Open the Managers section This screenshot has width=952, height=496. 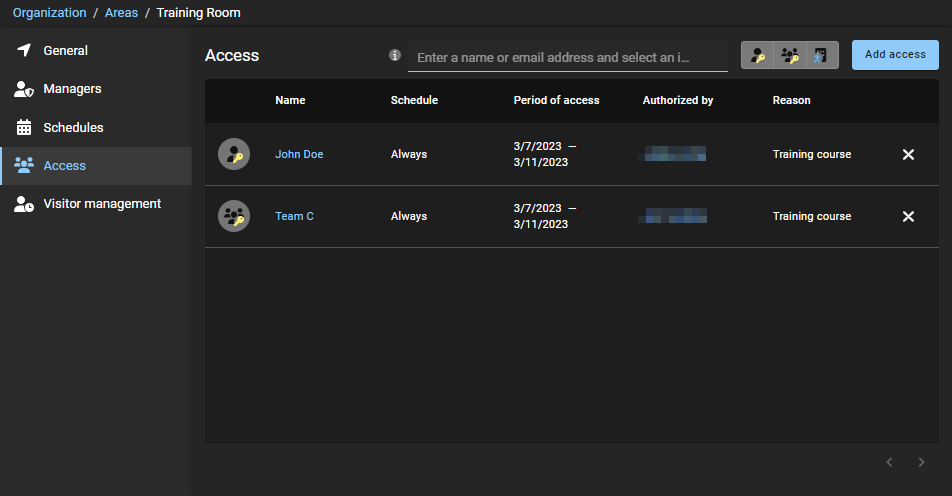[x=72, y=89]
